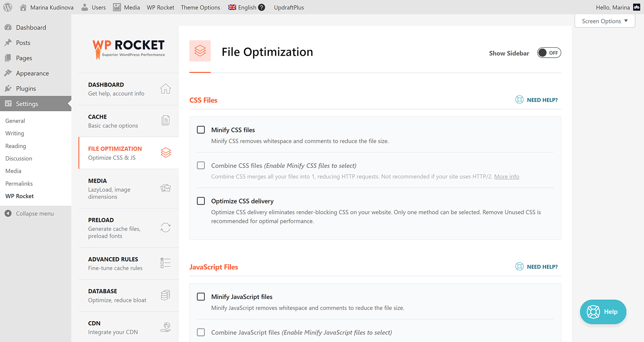The width and height of the screenshot is (644, 342).
Task: Click the lifebuoy icon beside CSS Files Need Help
Action: [x=519, y=99]
